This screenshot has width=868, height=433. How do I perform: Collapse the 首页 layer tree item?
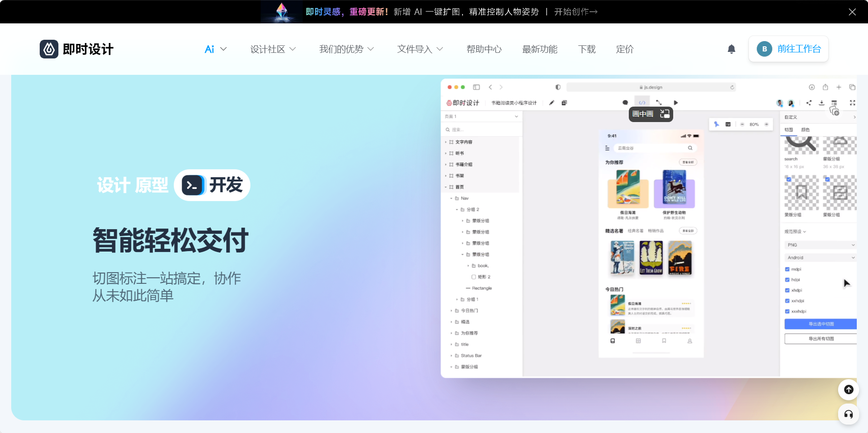coord(446,187)
